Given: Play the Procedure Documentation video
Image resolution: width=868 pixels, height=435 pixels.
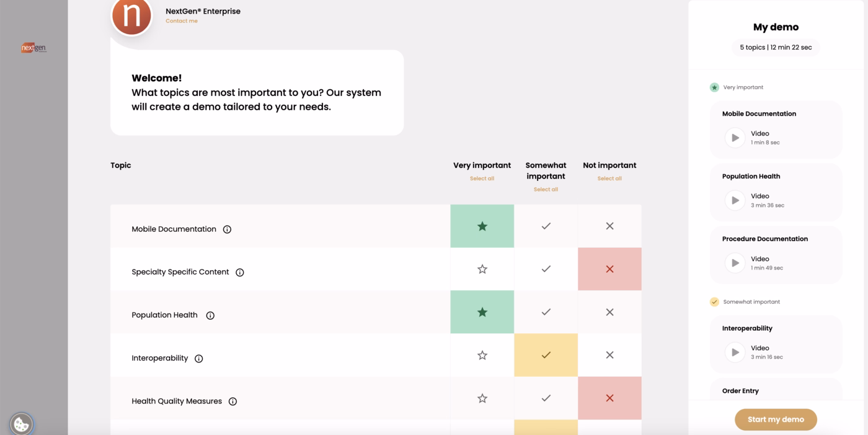Looking at the screenshot, I should [x=735, y=262].
